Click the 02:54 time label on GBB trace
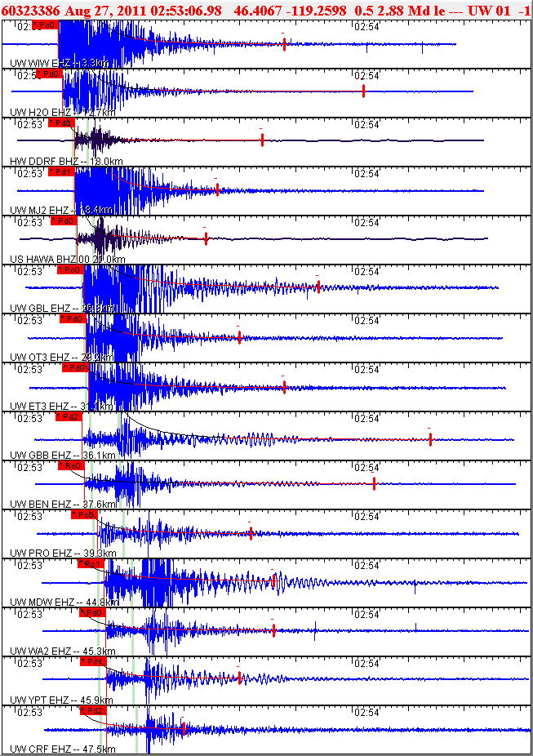 tap(366, 419)
